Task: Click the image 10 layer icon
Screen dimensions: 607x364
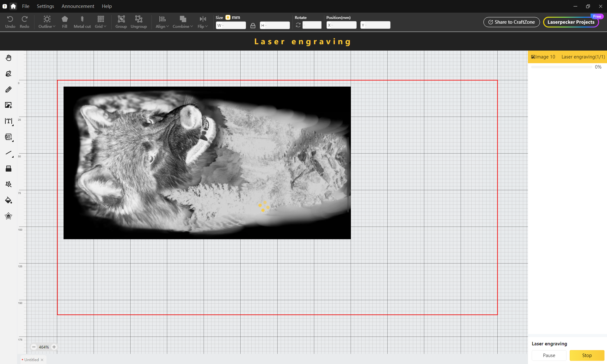Action: click(533, 57)
